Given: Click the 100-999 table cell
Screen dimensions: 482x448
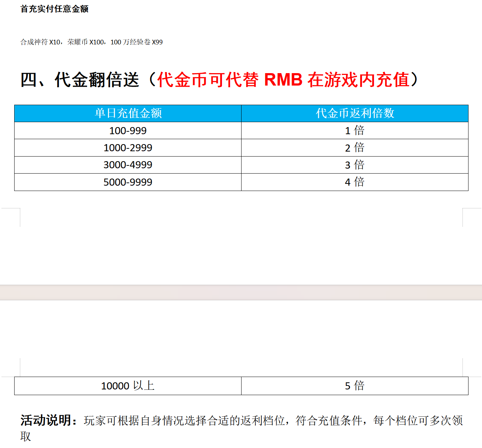Looking at the screenshot, I should point(128,131).
